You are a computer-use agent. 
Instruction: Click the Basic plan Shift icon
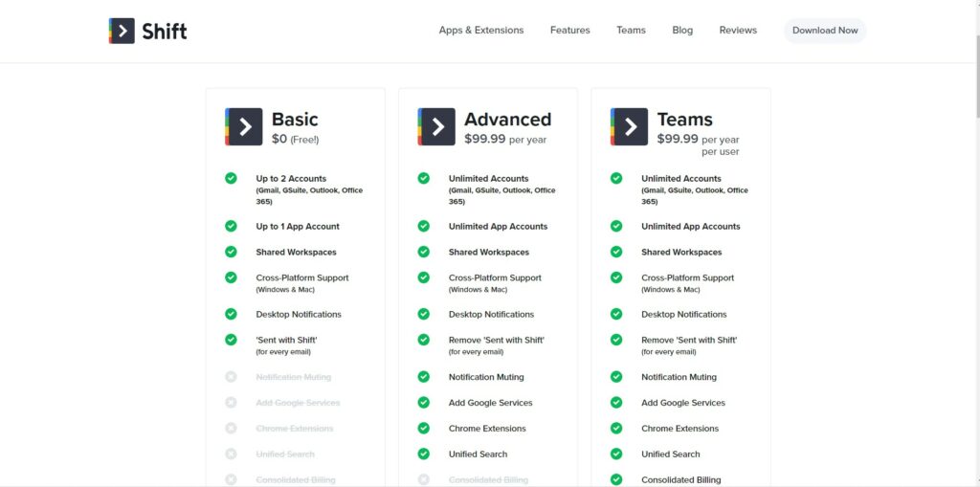244,127
